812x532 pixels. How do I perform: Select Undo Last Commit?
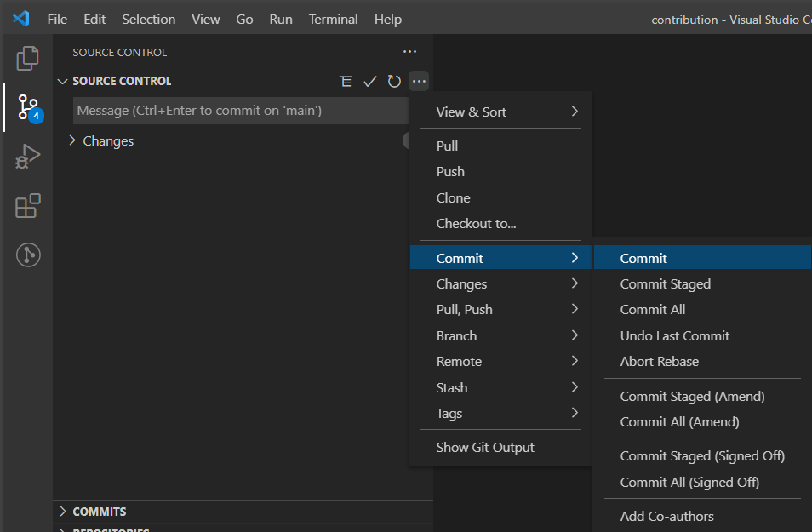click(703, 335)
